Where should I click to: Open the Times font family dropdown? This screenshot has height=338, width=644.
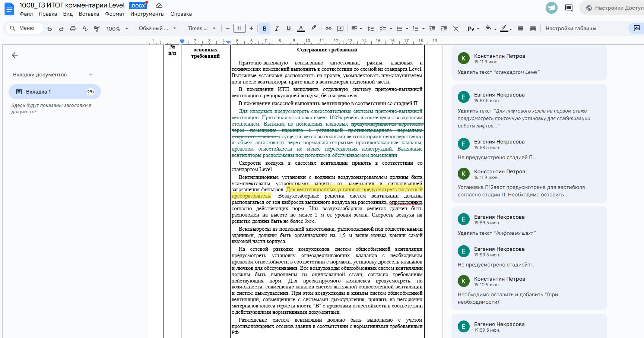point(202,29)
